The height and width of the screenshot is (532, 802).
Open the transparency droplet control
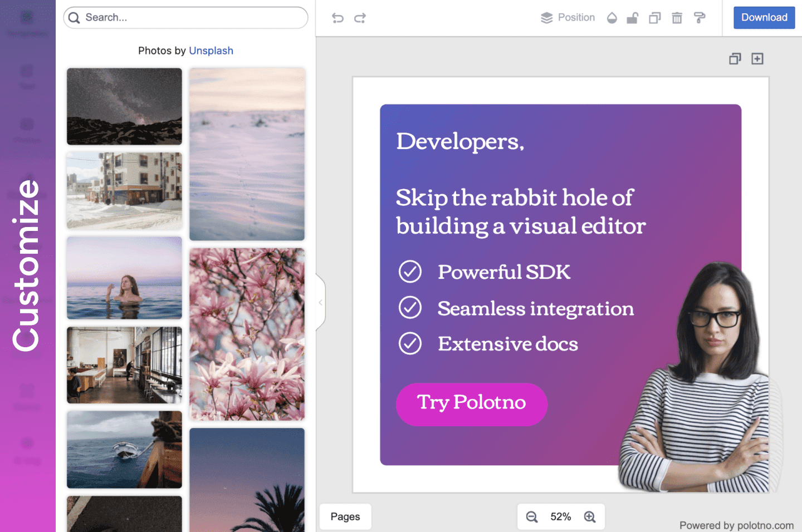pyautogui.click(x=612, y=17)
